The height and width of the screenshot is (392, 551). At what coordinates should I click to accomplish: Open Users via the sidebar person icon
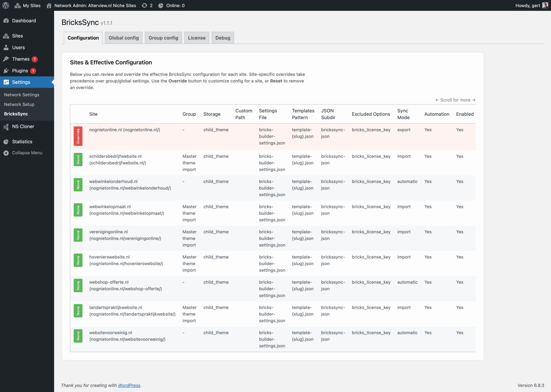(x=6, y=47)
